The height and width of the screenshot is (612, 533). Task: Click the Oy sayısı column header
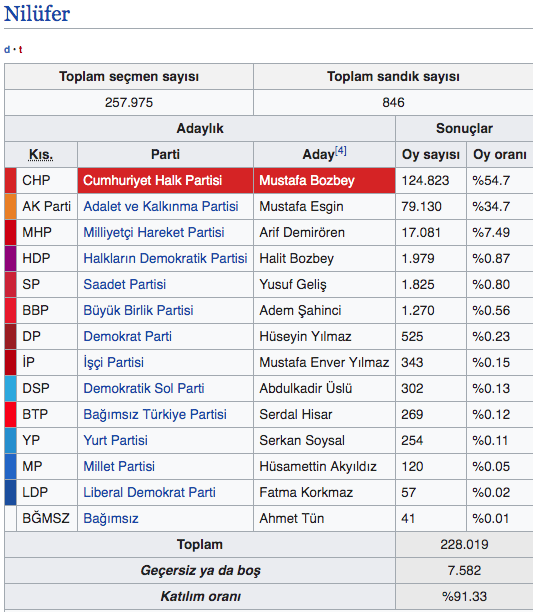click(x=431, y=155)
